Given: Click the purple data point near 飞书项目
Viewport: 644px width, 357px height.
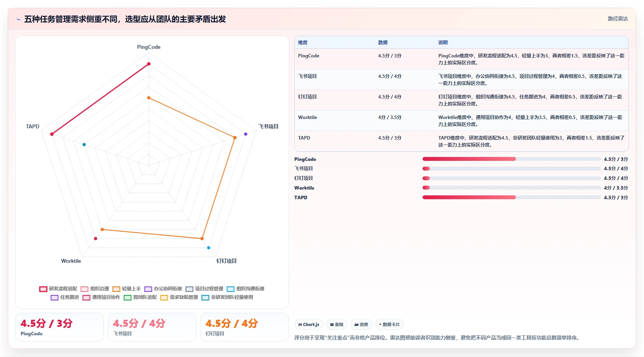Looking at the screenshot, I should [246, 134].
